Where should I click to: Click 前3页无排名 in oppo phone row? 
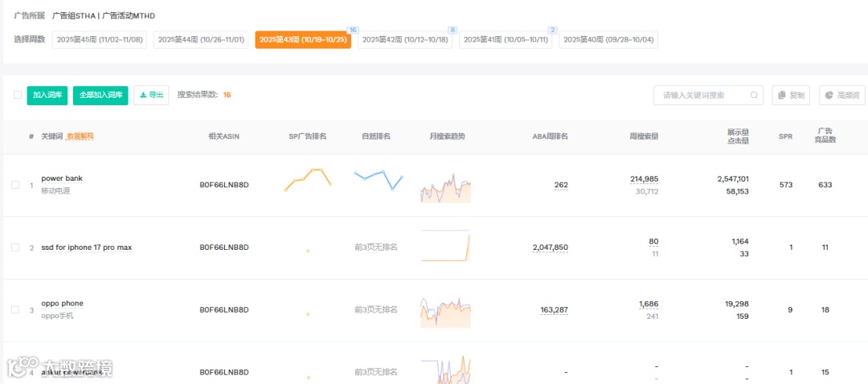tap(376, 310)
